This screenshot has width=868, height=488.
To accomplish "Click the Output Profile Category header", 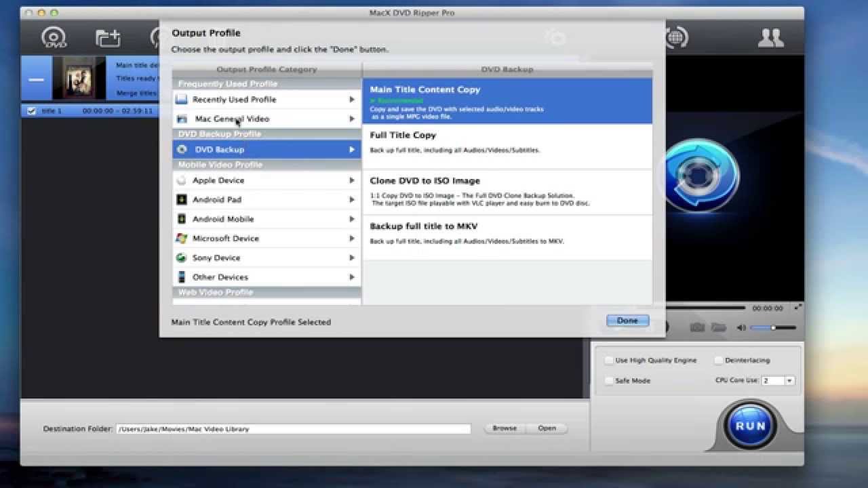I will tap(267, 69).
